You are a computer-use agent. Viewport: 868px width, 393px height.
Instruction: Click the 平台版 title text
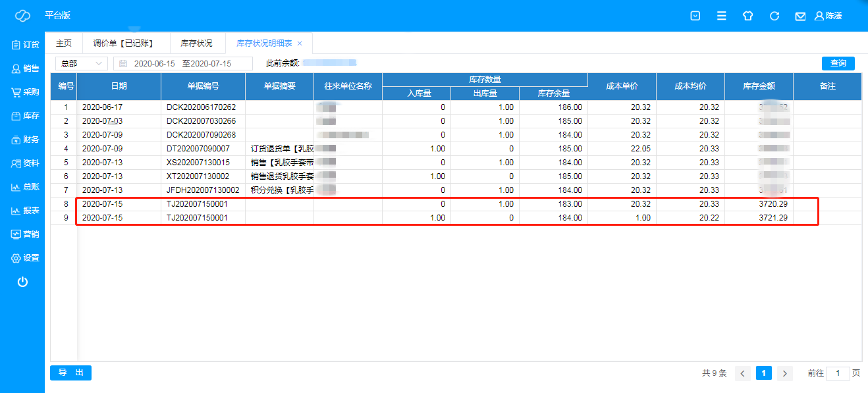[x=58, y=15]
